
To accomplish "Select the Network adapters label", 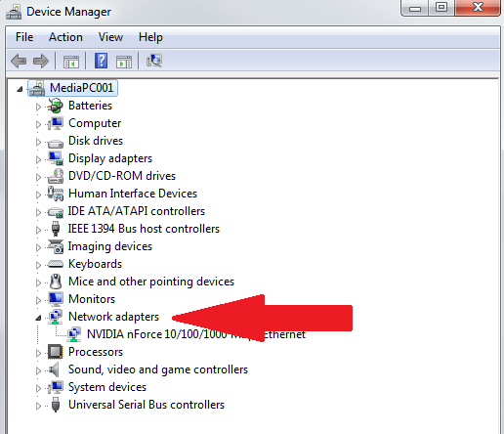I will (x=113, y=317).
